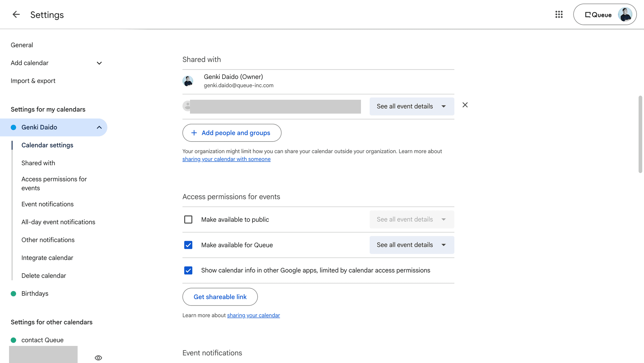Viewport: 644px width, 363px height.
Task: Remove the shared person with the X icon
Action: click(x=465, y=105)
